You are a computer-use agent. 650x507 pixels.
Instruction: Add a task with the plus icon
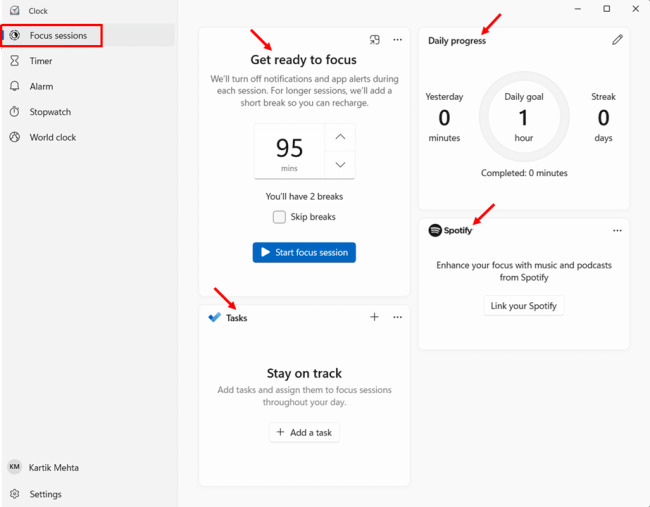374,317
